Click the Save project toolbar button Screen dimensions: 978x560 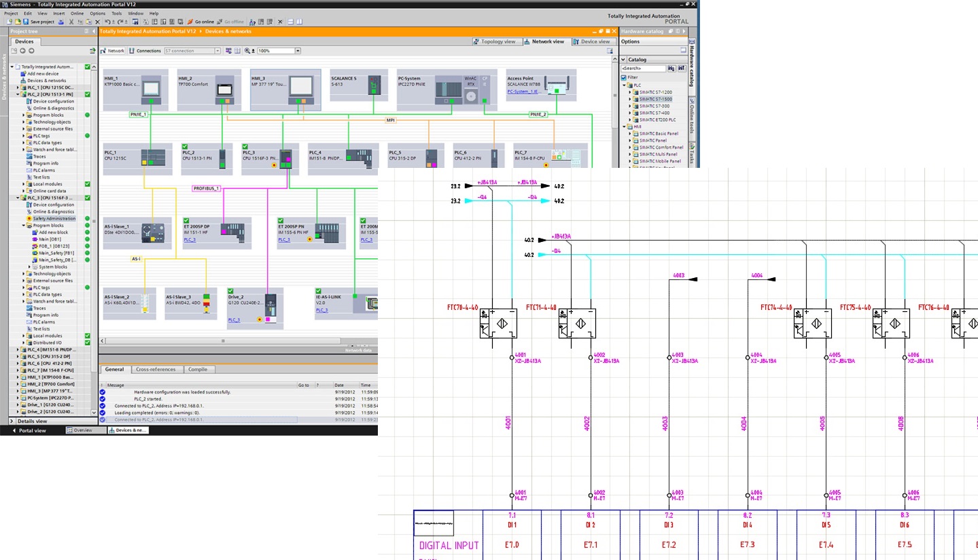point(39,22)
